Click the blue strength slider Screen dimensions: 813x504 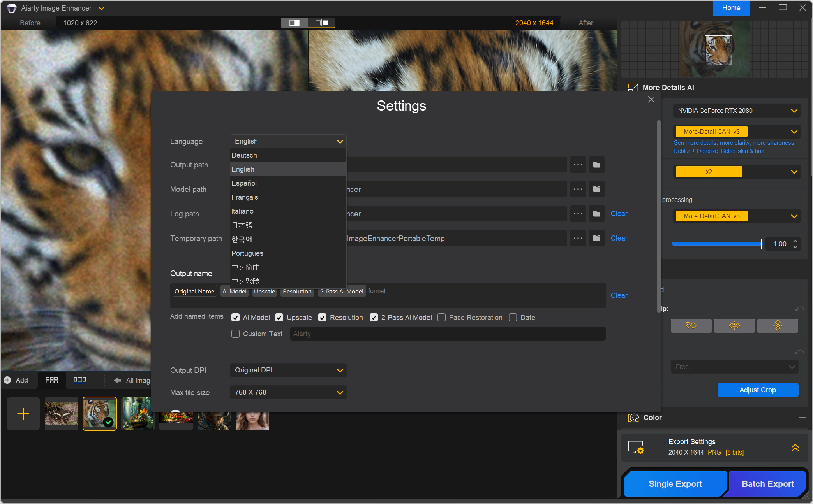tap(716, 244)
